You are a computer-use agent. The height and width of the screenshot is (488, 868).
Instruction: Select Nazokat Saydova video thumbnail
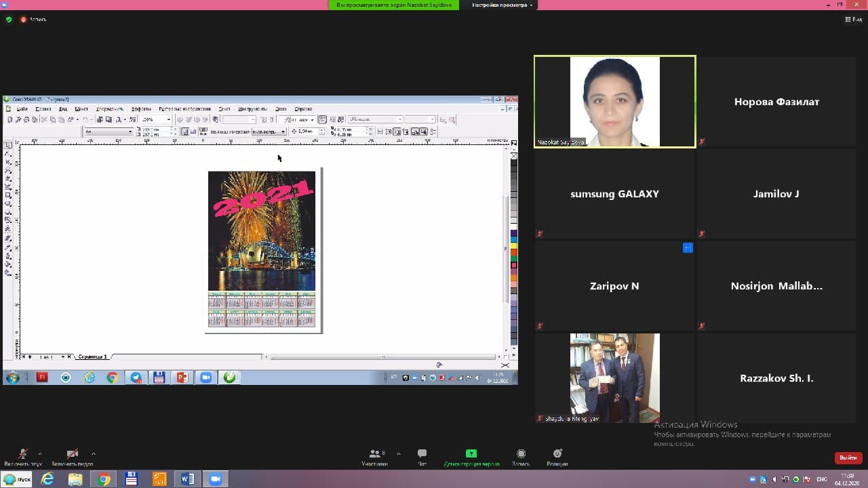614,101
